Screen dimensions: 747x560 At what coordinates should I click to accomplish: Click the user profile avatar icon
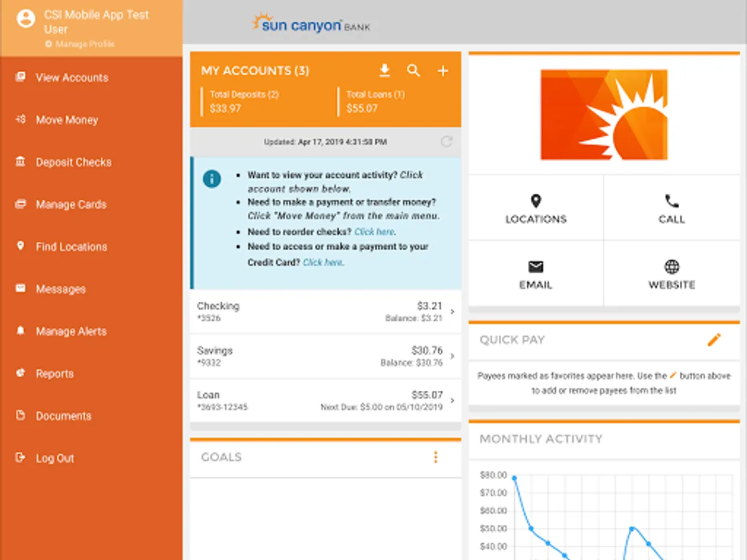[x=26, y=19]
